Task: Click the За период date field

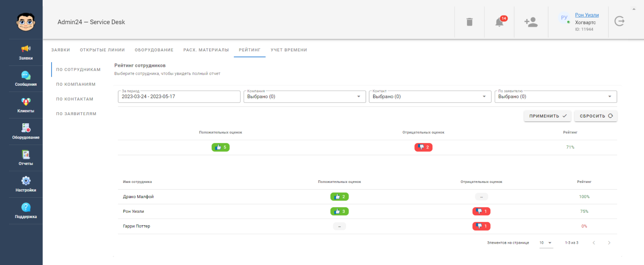Action: tap(179, 97)
